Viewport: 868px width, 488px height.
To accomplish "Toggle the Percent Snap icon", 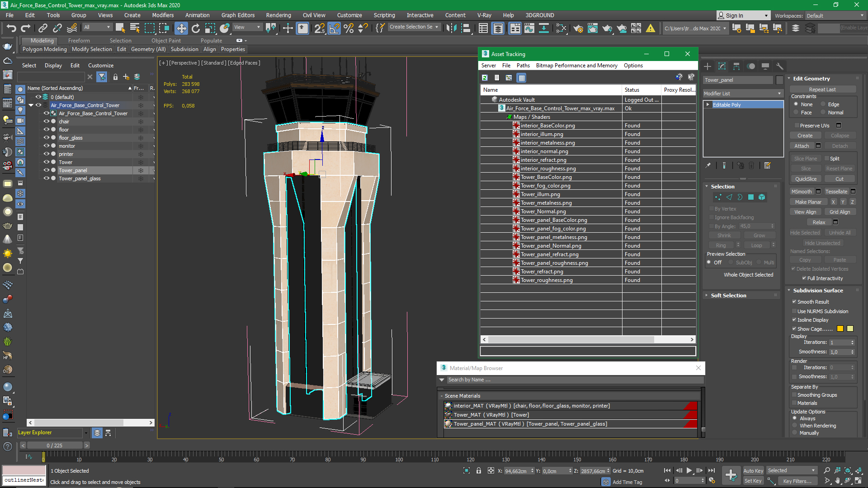I will 349,28.
